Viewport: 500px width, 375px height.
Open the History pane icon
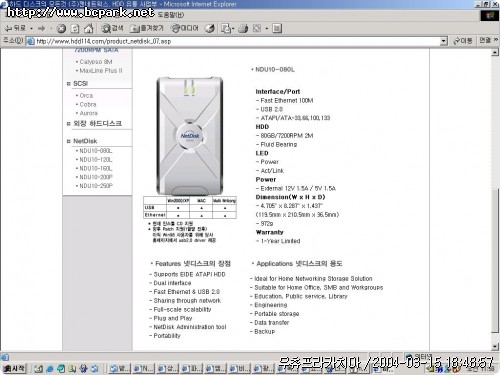click(210, 29)
